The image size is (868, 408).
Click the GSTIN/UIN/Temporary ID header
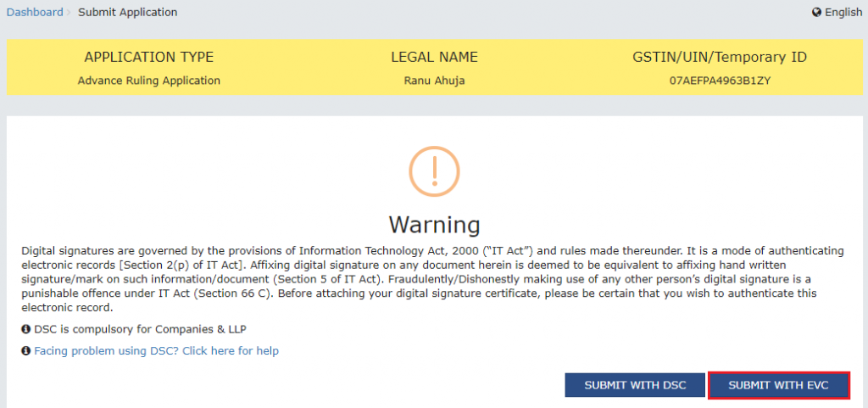pos(720,57)
